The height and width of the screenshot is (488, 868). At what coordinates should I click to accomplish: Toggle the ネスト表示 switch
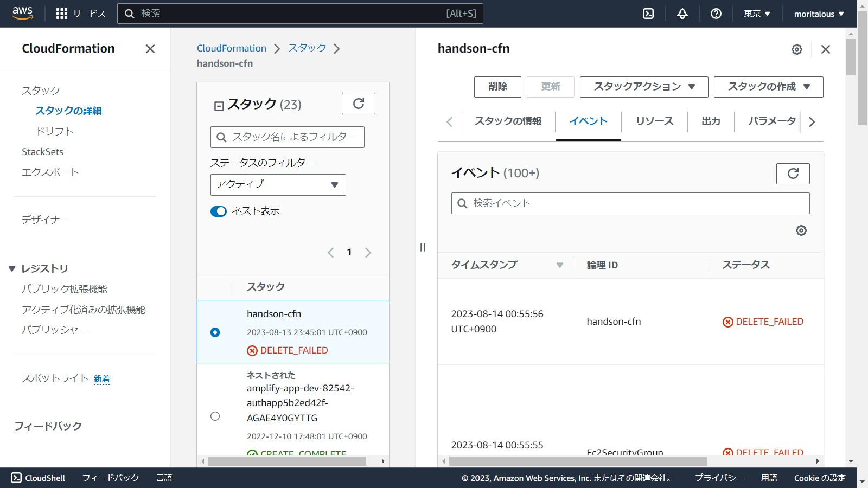tap(219, 211)
